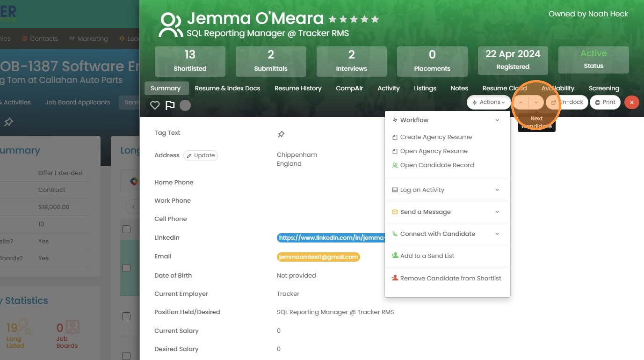Click the 0 Job Boards statistic in background
This screenshot has height=360, width=644.
(67, 334)
